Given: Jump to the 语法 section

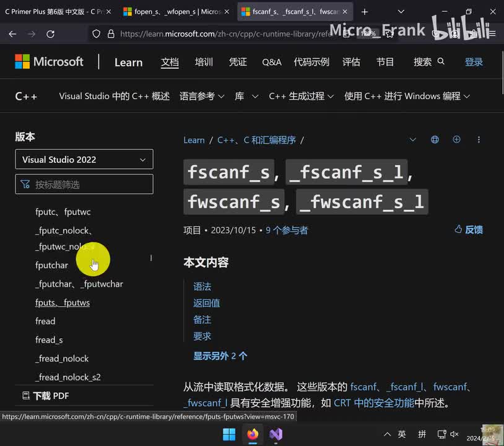Looking at the screenshot, I should (202, 287).
